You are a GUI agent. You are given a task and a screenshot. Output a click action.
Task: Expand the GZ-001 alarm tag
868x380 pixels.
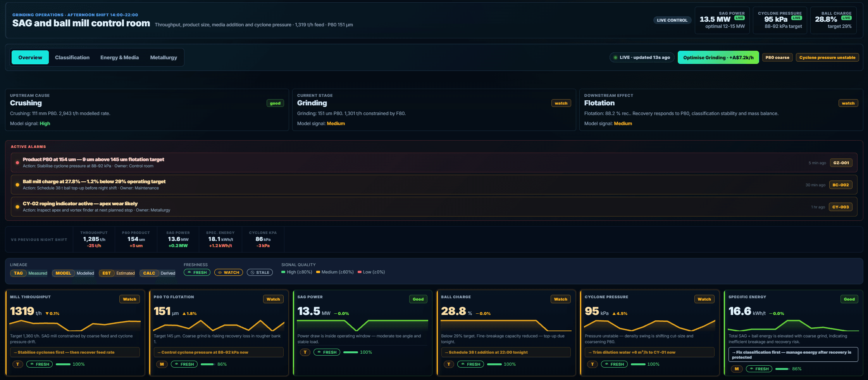click(841, 163)
